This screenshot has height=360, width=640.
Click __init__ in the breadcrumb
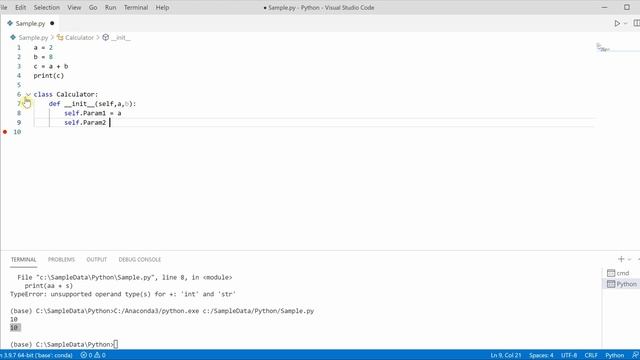pyautogui.click(x=121, y=38)
